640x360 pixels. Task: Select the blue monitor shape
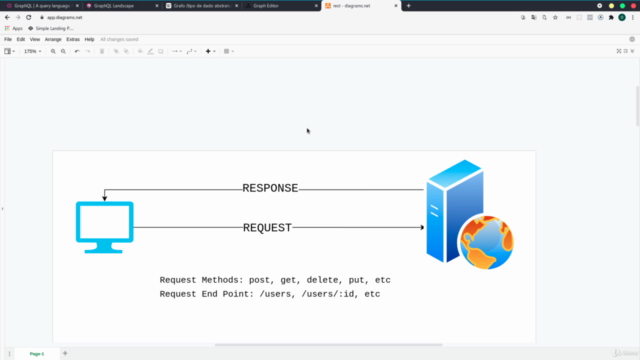[x=104, y=227]
